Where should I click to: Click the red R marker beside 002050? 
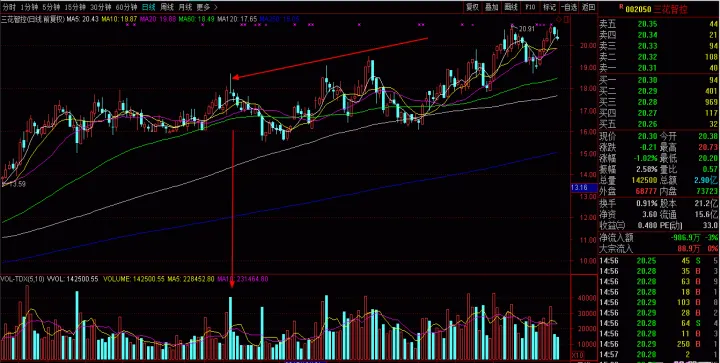coord(621,6)
